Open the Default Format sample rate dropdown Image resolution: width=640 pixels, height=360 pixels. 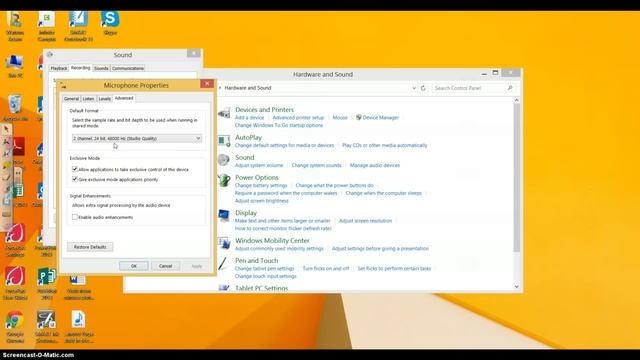[137, 138]
